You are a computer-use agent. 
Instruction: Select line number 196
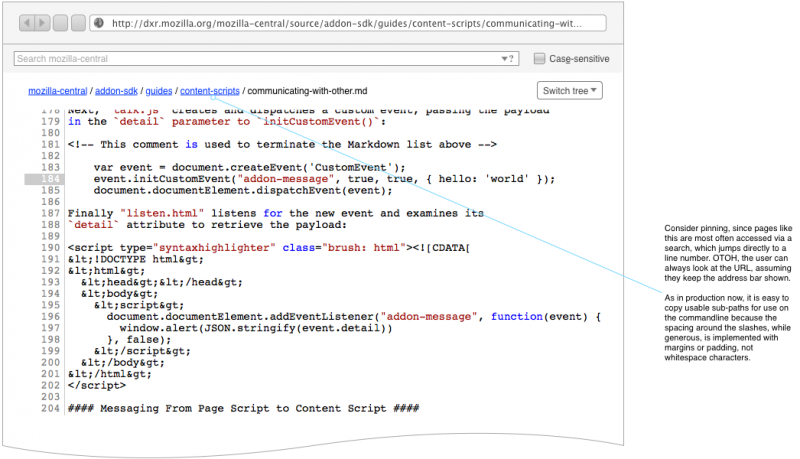pyautogui.click(x=51, y=317)
